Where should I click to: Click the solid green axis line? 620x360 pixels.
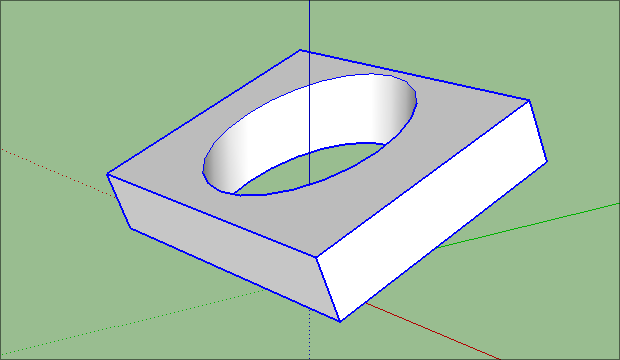point(530,225)
